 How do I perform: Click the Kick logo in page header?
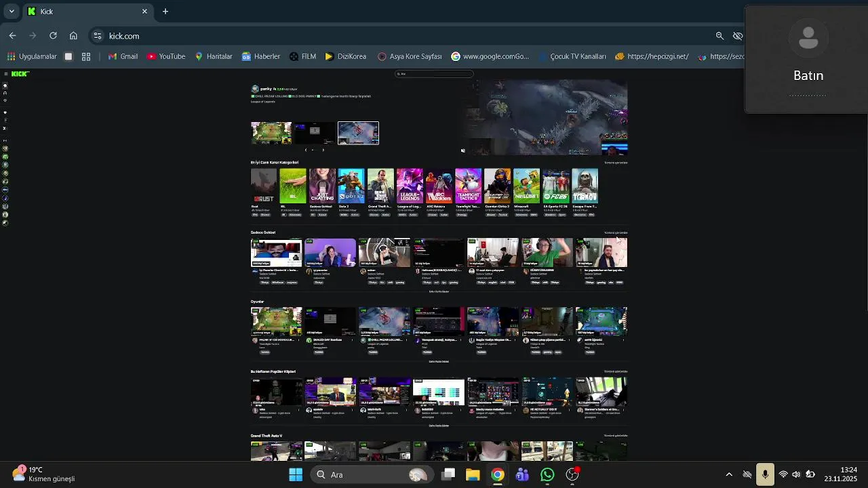coord(20,74)
